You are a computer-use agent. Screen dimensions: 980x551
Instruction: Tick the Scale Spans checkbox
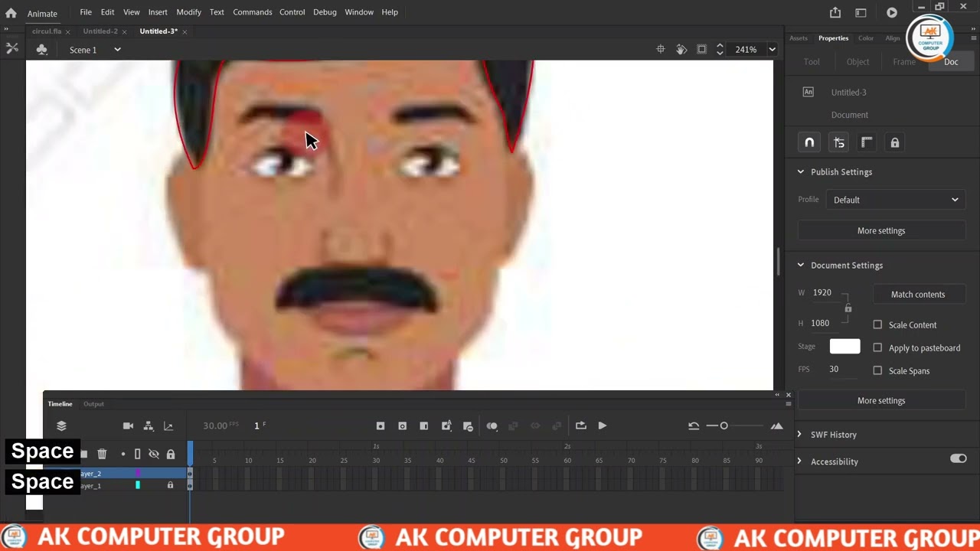pyautogui.click(x=877, y=370)
